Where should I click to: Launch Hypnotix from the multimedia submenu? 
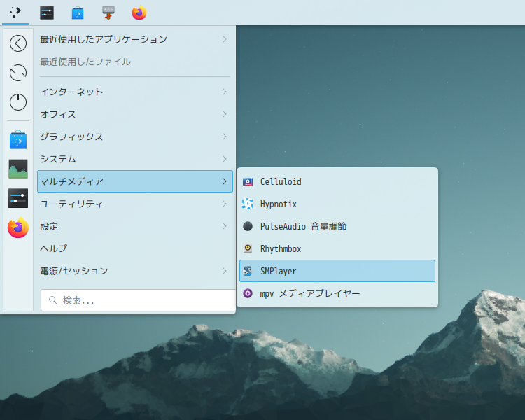coord(337,204)
